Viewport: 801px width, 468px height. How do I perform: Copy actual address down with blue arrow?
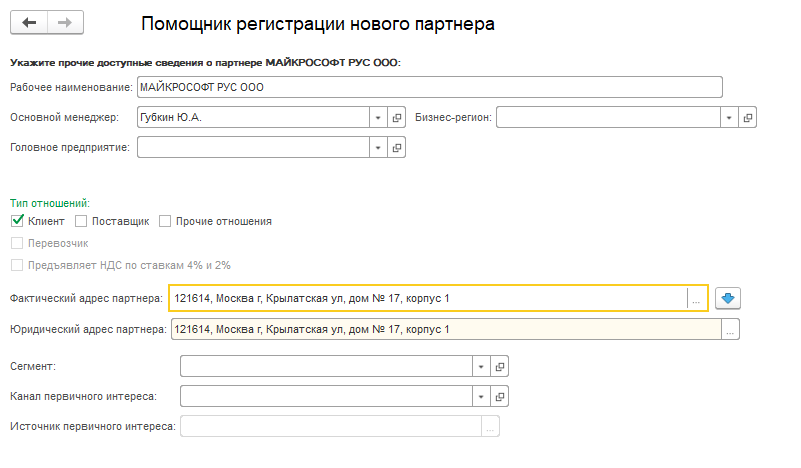click(728, 298)
